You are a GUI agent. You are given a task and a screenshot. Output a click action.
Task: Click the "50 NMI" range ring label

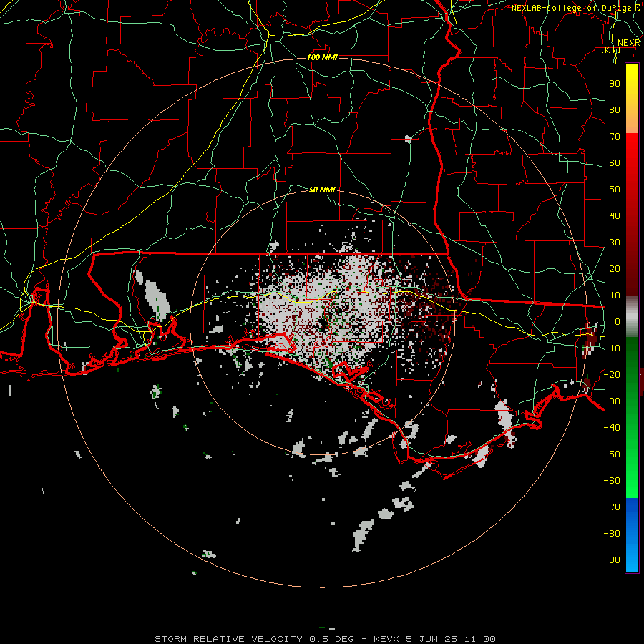click(322, 190)
